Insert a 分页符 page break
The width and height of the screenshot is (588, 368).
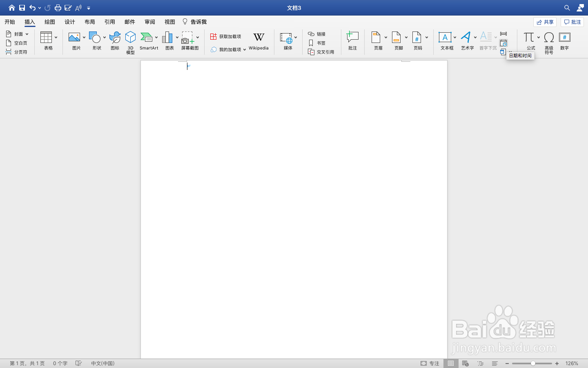[x=17, y=52]
